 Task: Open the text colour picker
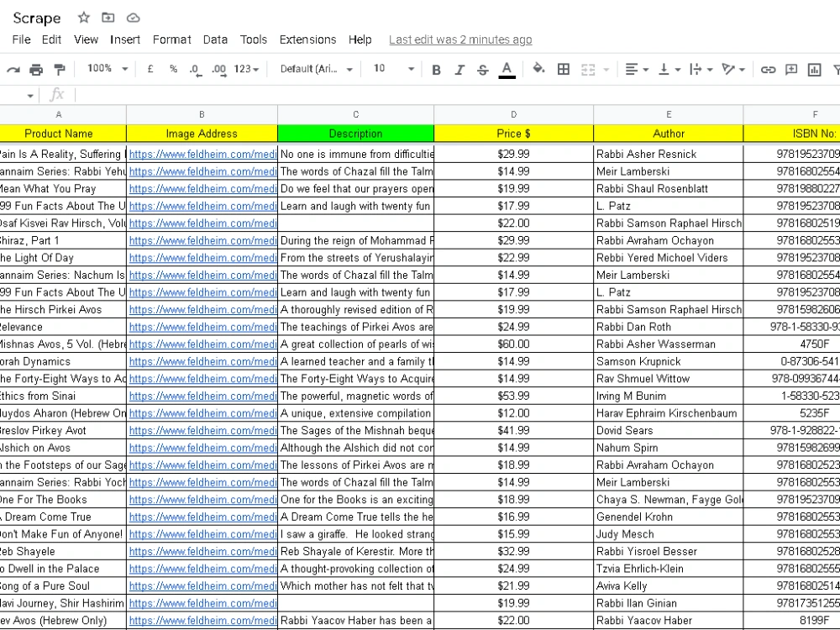tap(507, 70)
